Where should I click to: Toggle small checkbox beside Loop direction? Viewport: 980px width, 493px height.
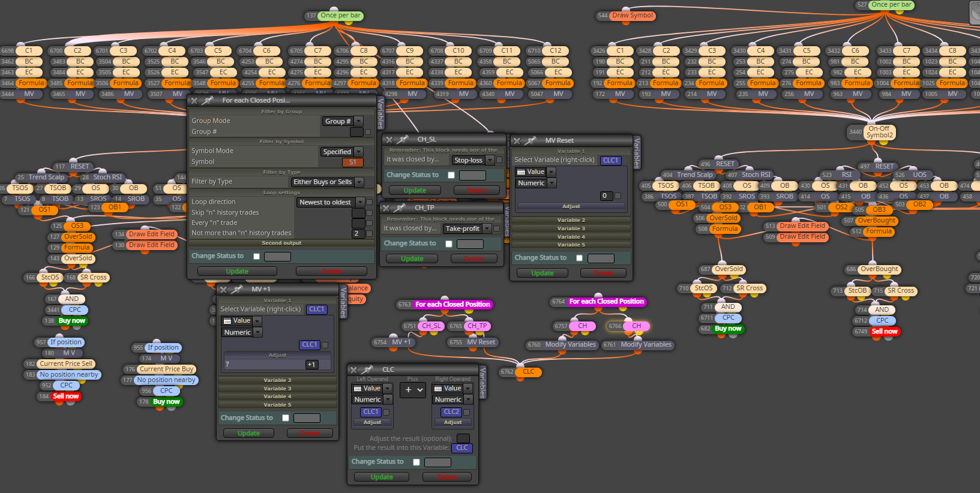tap(370, 202)
